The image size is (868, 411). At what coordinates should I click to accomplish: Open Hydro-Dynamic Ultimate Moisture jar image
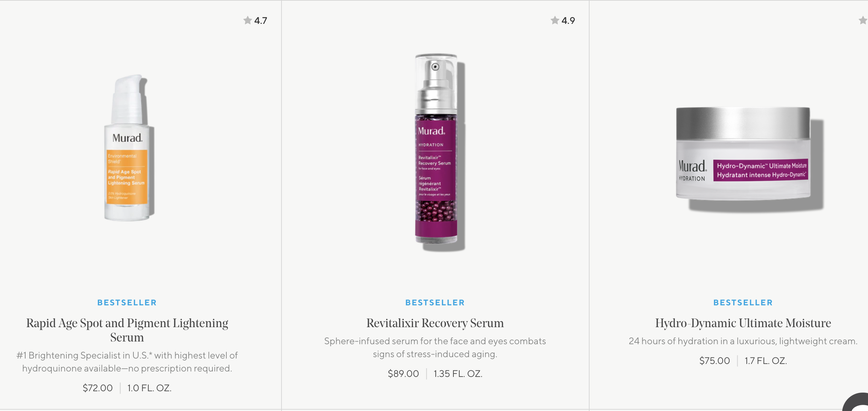tap(750, 159)
